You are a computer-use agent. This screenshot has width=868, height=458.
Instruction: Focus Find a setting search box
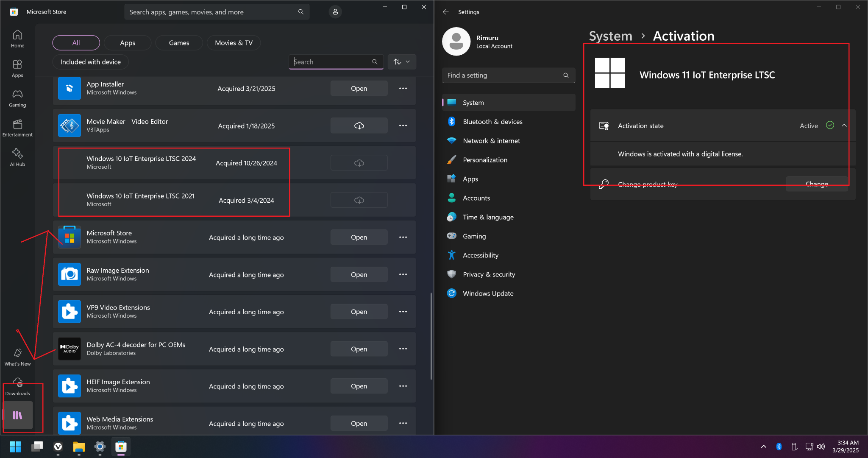pyautogui.click(x=509, y=75)
